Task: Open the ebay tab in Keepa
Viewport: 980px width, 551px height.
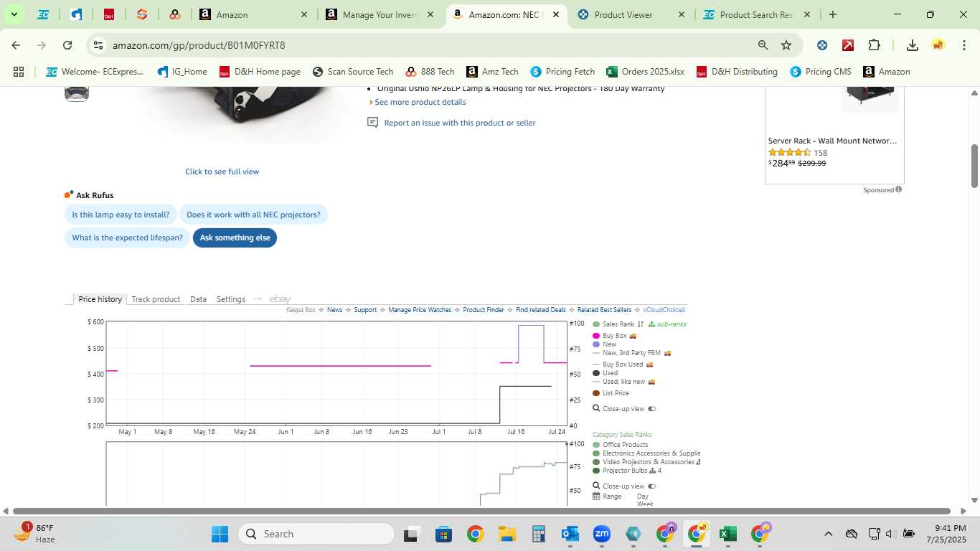Action: click(280, 299)
